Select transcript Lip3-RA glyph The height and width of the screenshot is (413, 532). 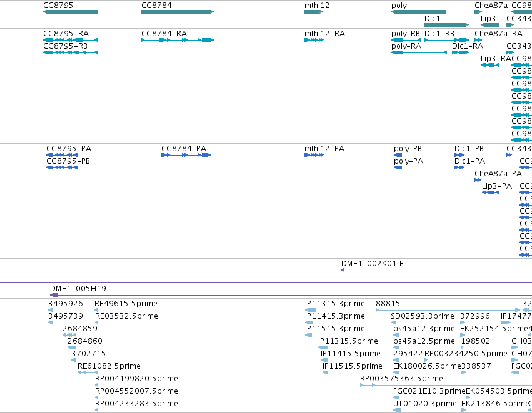tap(489, 65)
